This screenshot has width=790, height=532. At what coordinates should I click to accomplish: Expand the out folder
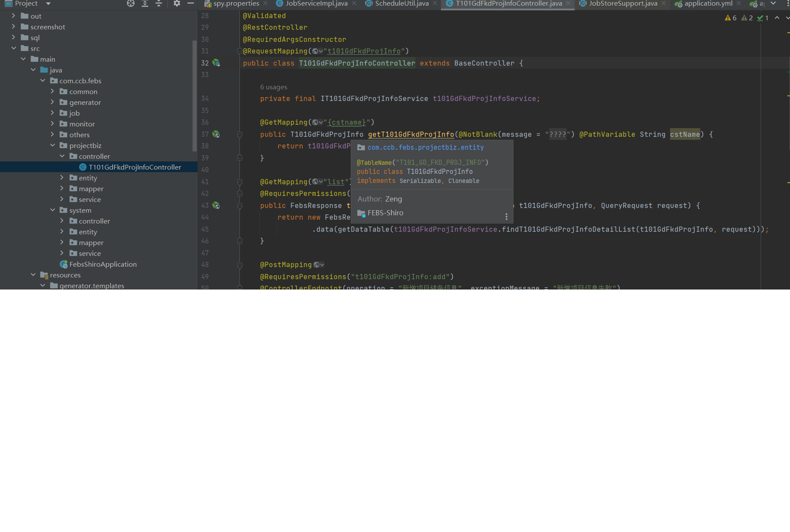point(13,16)
